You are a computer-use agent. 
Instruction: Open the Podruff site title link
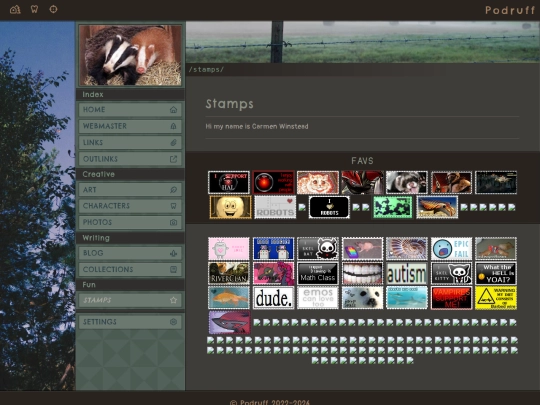click(x=510, y=10)
